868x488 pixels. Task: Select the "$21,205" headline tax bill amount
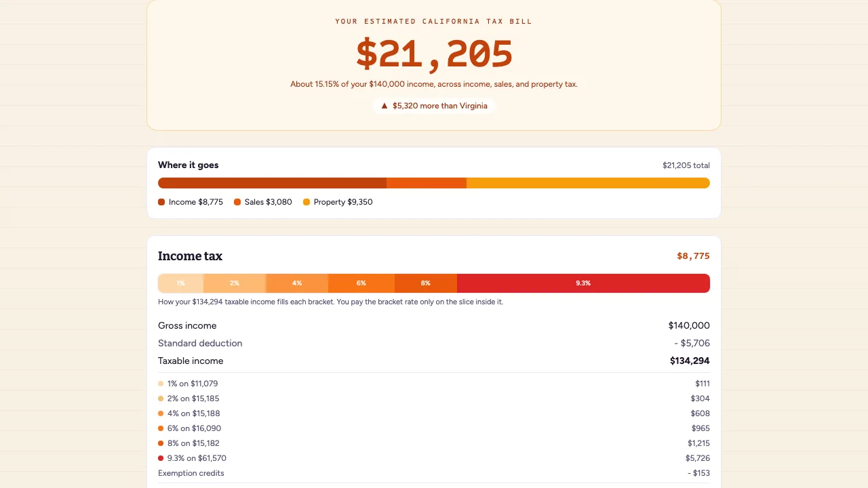pos(434,54)
